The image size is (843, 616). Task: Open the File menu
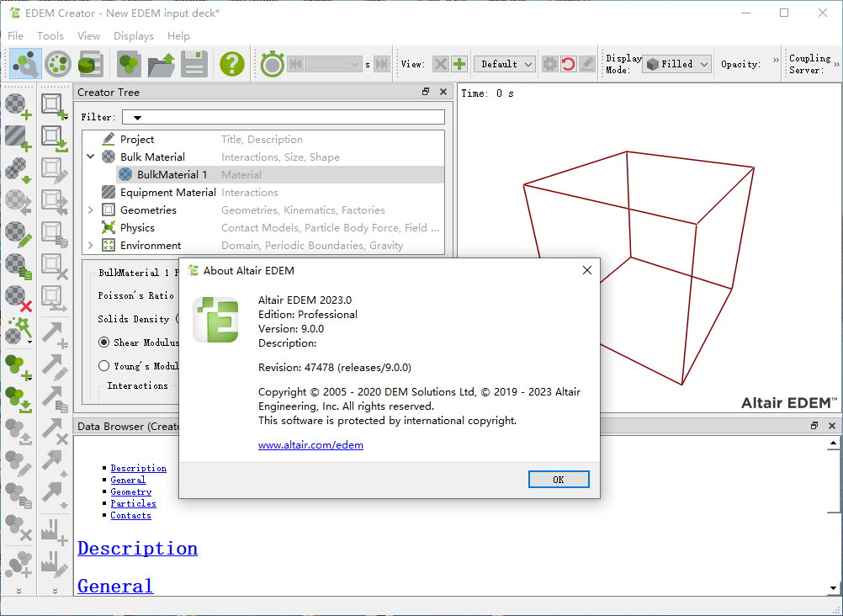pos(15,35)
